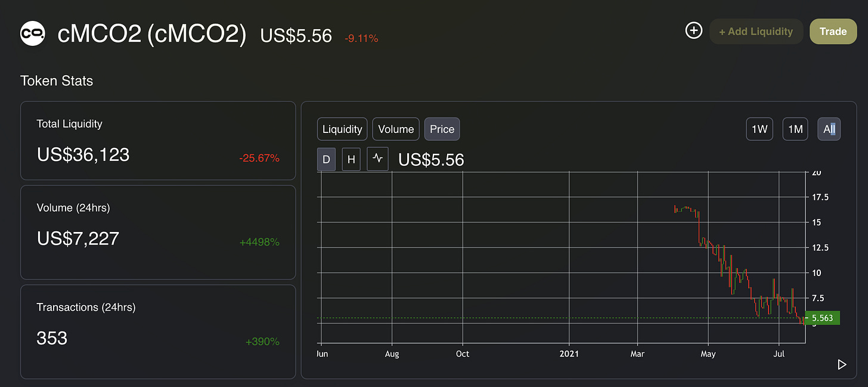Viewport: 868px width, 387px height.
Task: Show the Liquidity chart
Action: pos(342,129)
